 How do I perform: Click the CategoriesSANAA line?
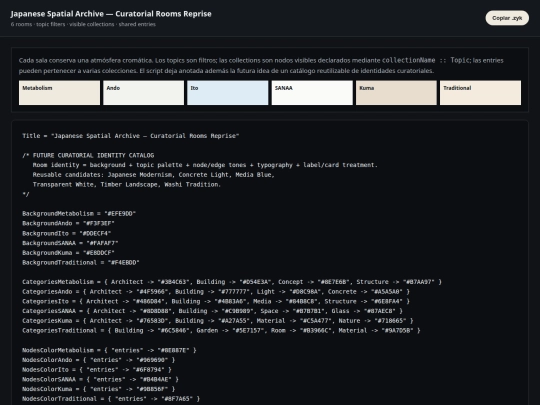pos(212,311)
